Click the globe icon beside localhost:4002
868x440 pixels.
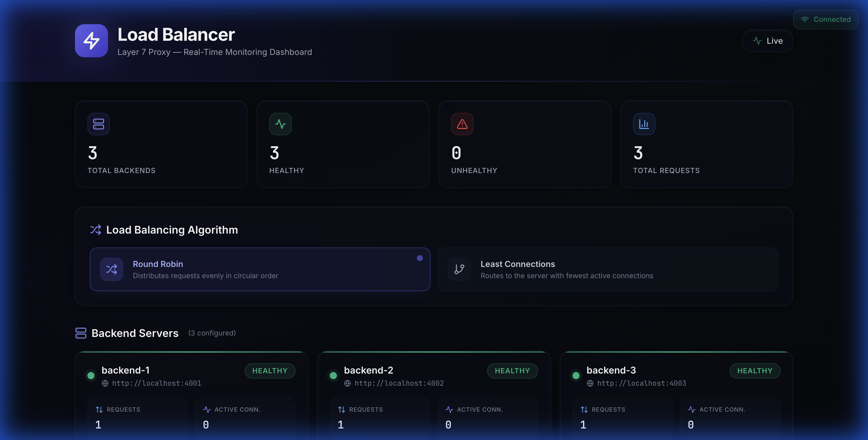pos(347,383)
